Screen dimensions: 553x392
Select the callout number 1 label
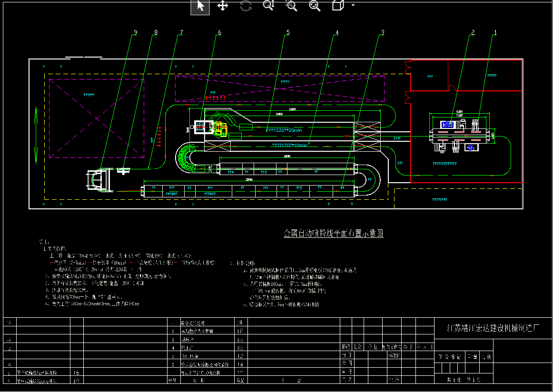coord(495,32)
